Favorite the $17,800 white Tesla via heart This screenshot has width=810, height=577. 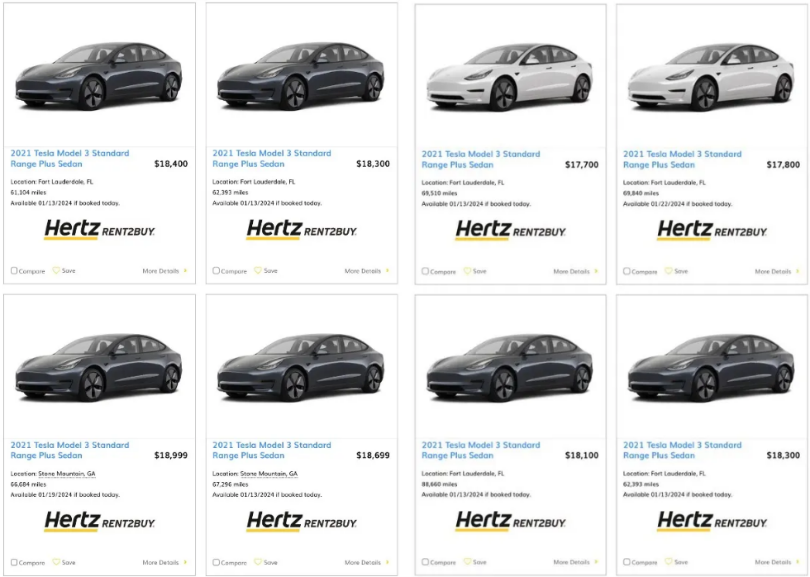tap(668, 271)
